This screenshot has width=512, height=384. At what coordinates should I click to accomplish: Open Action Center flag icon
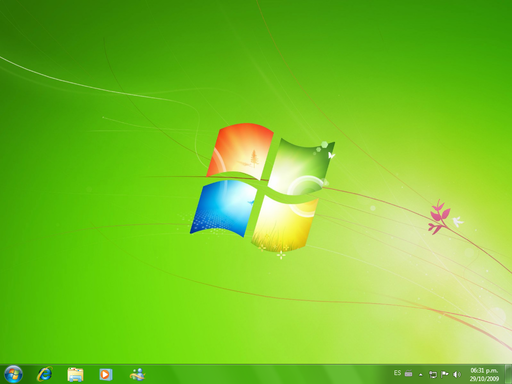[445, 375]
